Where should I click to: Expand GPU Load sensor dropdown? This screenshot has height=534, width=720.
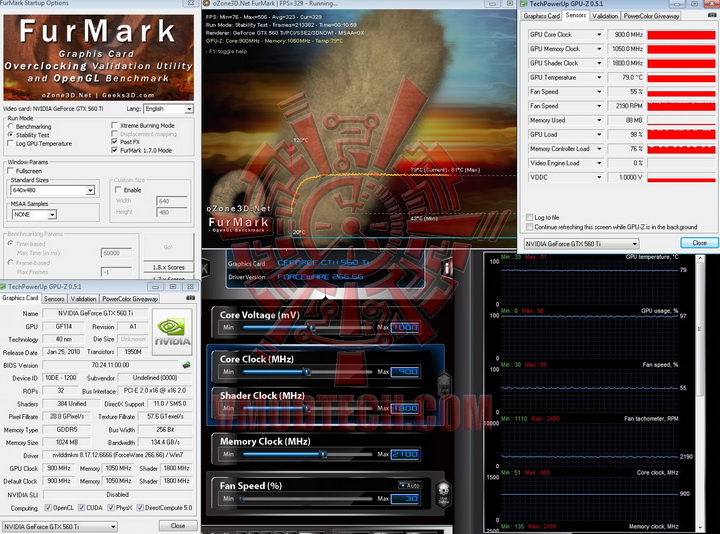[599, 135]
